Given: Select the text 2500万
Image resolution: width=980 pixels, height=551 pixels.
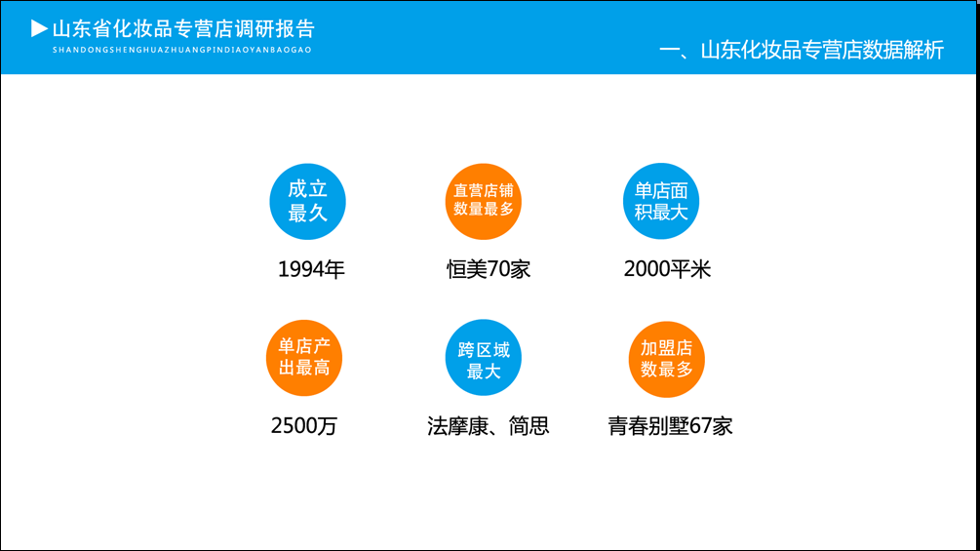Looking at the screenshot, I should point(303,425).
